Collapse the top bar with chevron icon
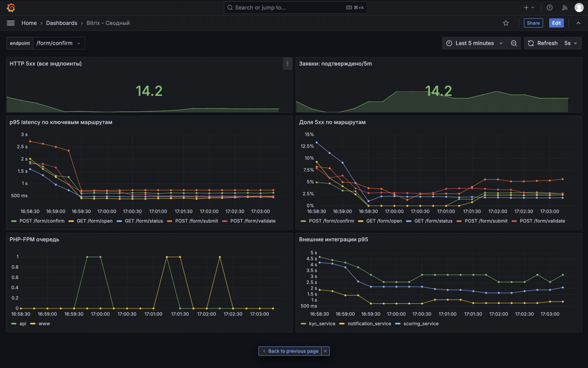Screen dimensions: 588x368 [x=578, y=23]
